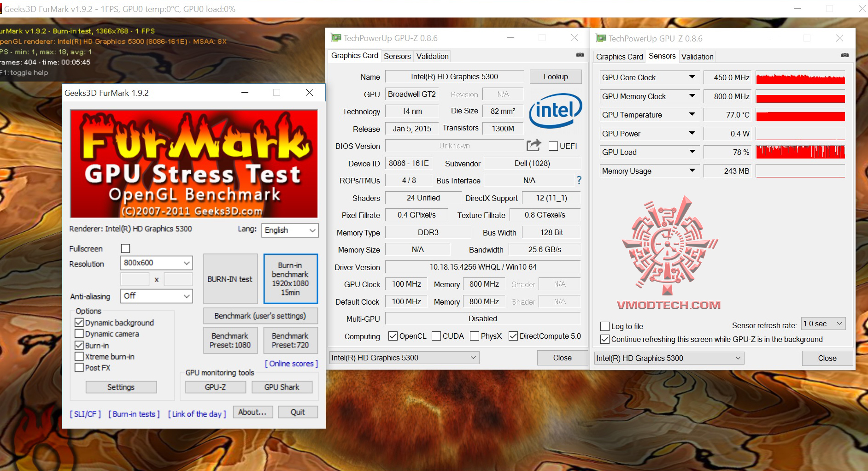The width and height of the screenshot is (868, 471).
Task: Uncheck Continue refreshing in background
Action: point(605,339)
